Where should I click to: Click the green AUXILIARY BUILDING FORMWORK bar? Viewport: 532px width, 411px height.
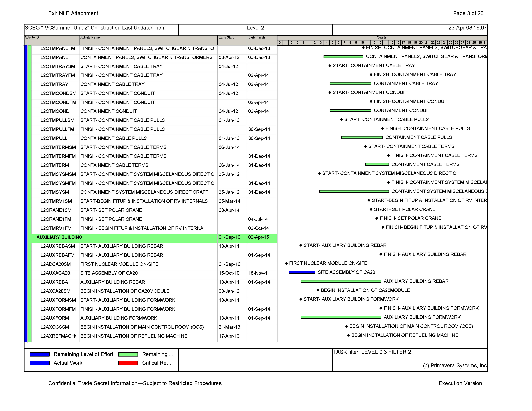pyautogui.click(x=341, y=317)
